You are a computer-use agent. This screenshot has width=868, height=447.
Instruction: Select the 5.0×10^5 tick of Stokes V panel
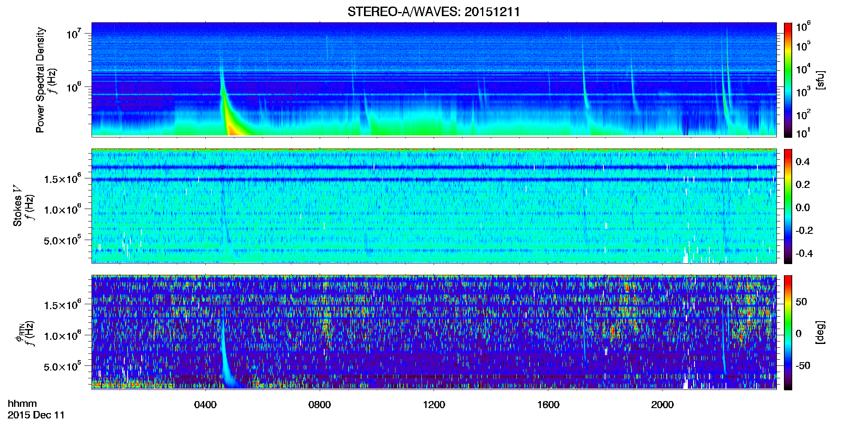pos(63,240)
